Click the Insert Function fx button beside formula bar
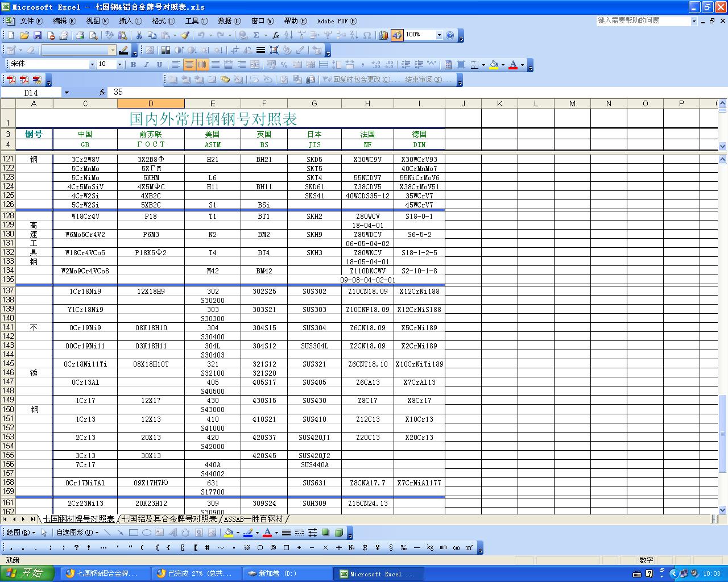 (x=102, y=92)
